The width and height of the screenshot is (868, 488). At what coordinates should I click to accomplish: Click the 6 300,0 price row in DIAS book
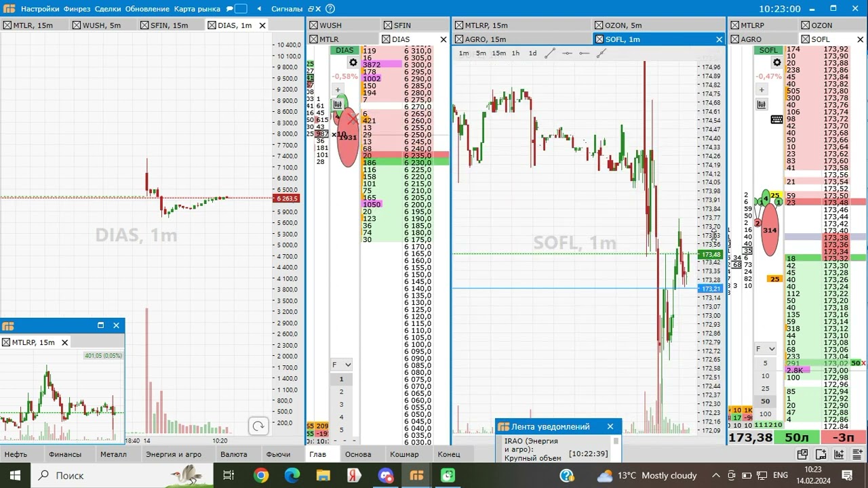(x=406, y=64)
